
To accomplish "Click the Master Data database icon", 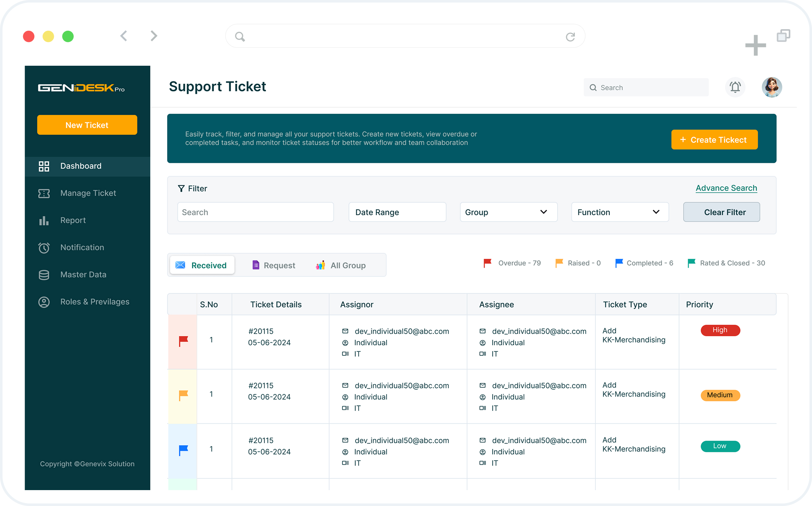I will pyautogui.click(x=44, y=275).
